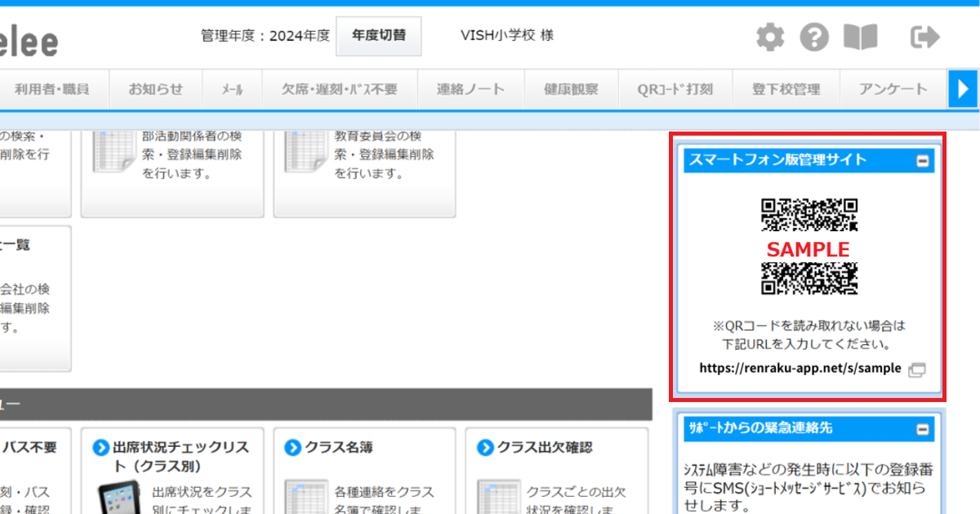Open the QRｺｰﾄﾞ打刻 menu
This screenshot has height=514, width=980.
675,89
